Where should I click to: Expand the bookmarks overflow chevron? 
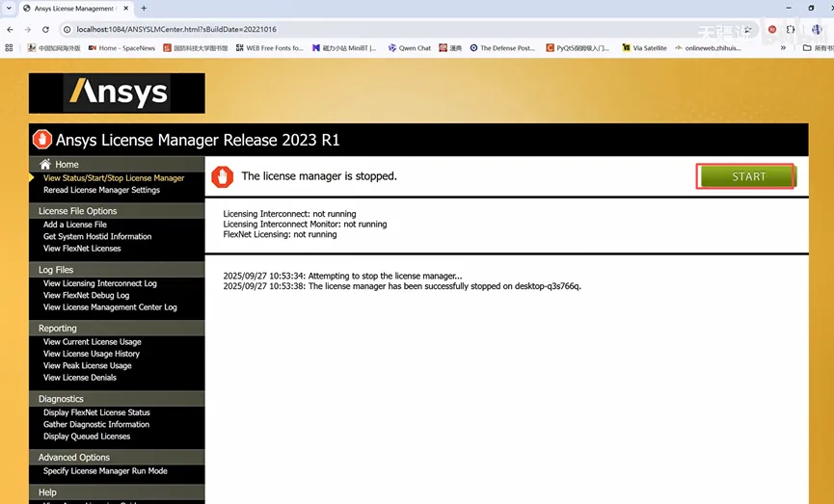(x=783, y=48)
